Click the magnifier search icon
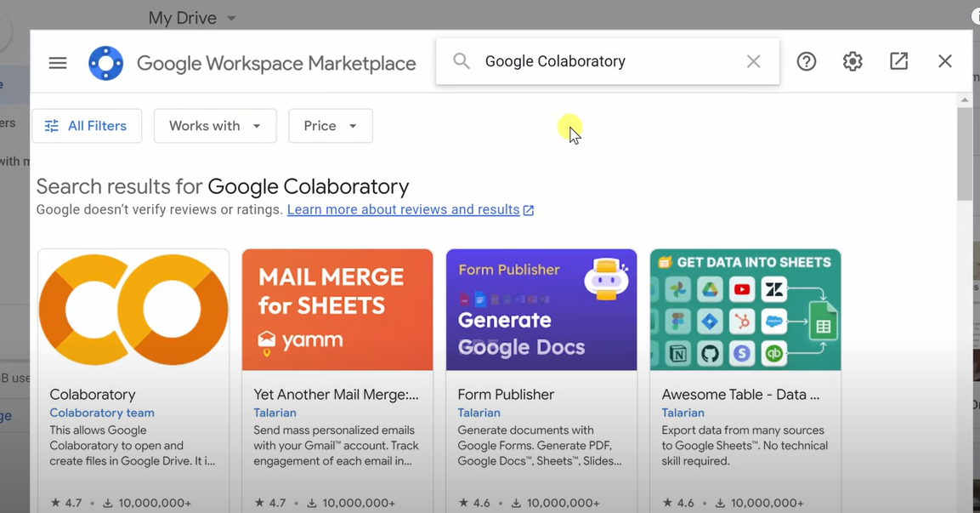 [462, 61]
